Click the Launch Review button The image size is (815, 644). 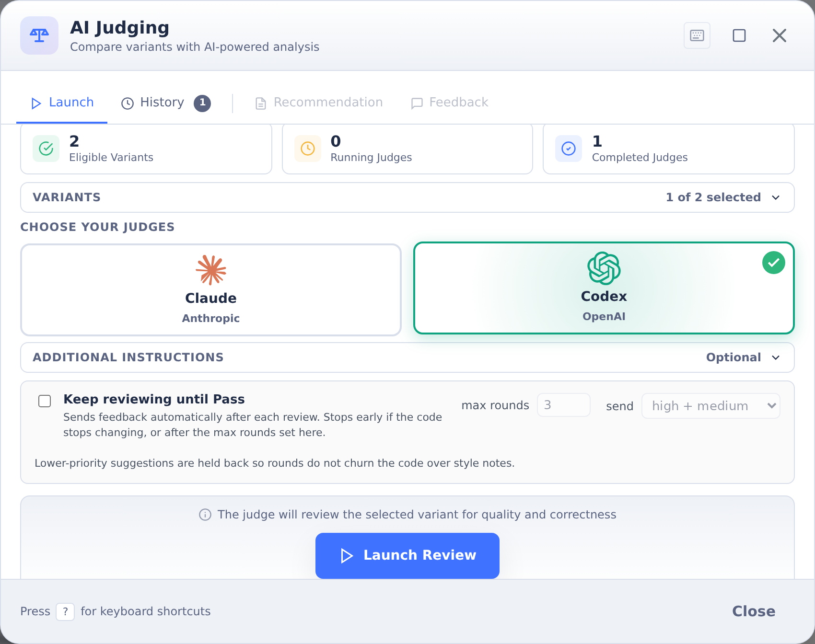coord(407,556)
